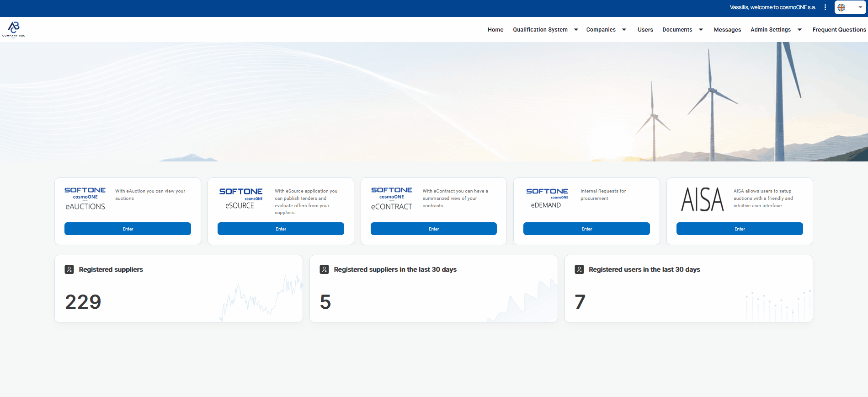Open the Qualification System menu

(x=540, y=30)
